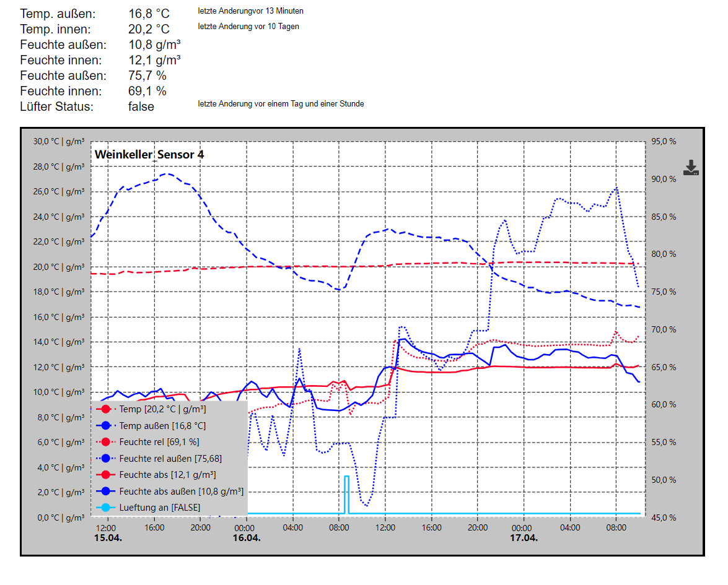Click the Feuchte innen 69,1 % value

pos(147,91)
